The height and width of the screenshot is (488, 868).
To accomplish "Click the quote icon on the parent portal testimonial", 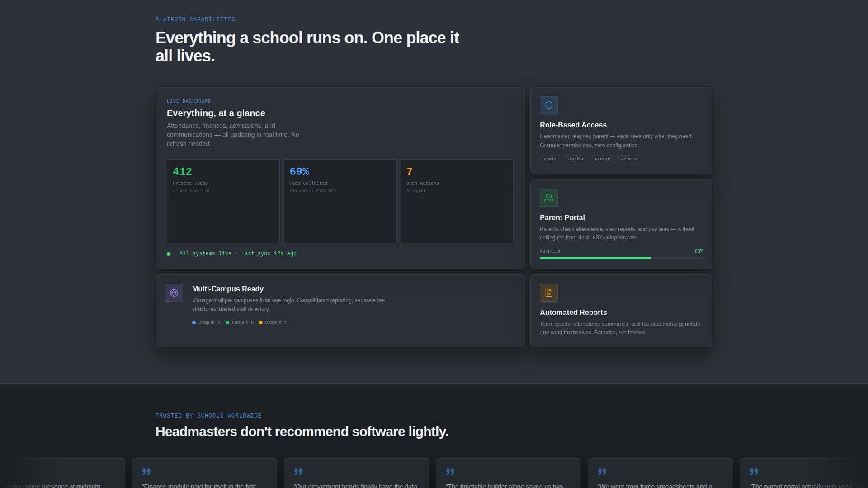I will [x=754, y=471].
